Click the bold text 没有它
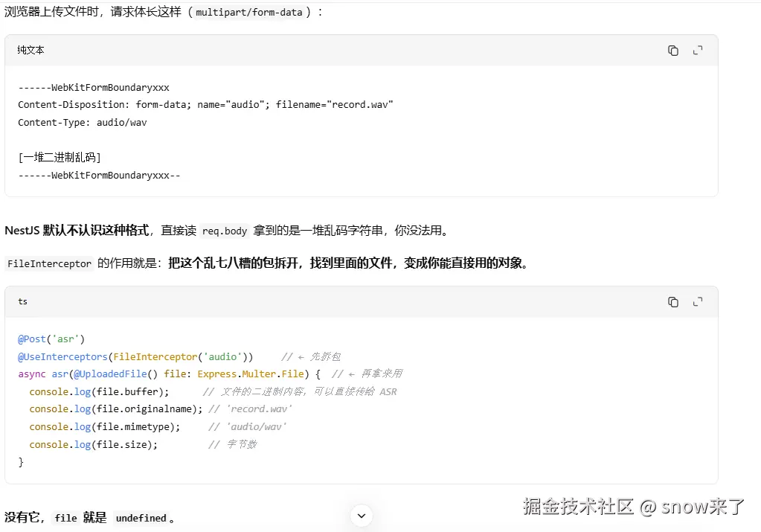761x532 pixels. pyautogui.click(x=22, y=517)
